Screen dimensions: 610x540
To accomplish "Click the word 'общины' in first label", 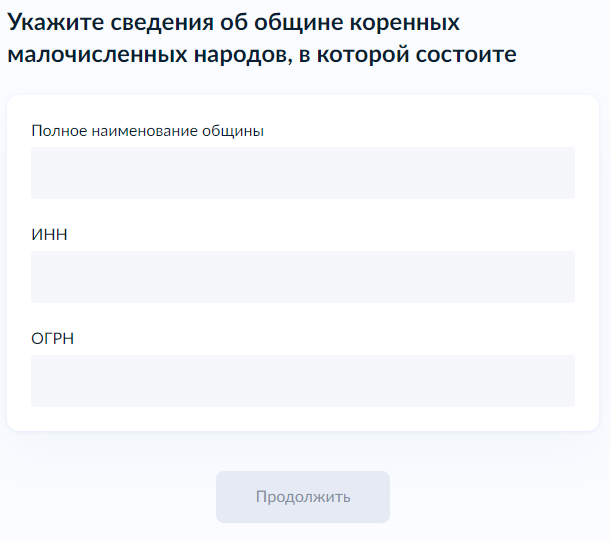I will tap(233, 131).
